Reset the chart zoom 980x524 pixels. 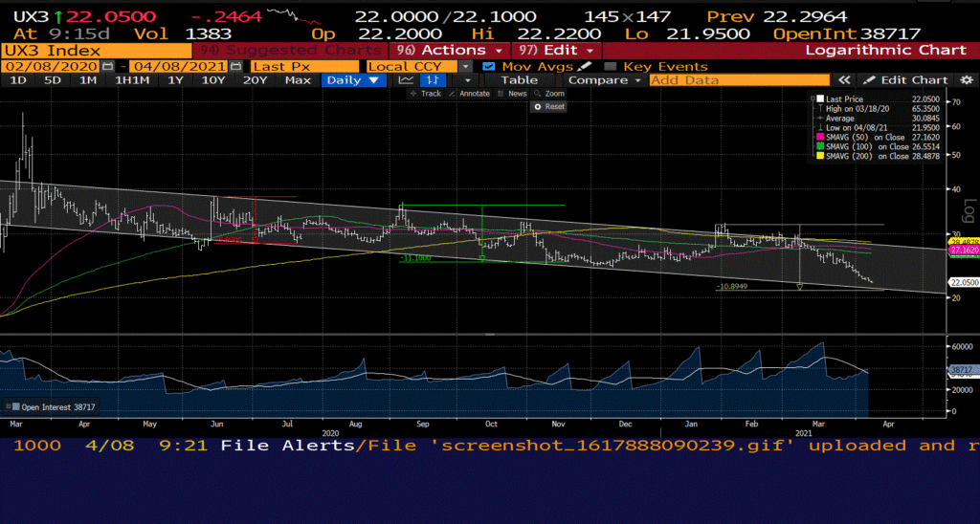pyautogui.click(x=549, y=107)
